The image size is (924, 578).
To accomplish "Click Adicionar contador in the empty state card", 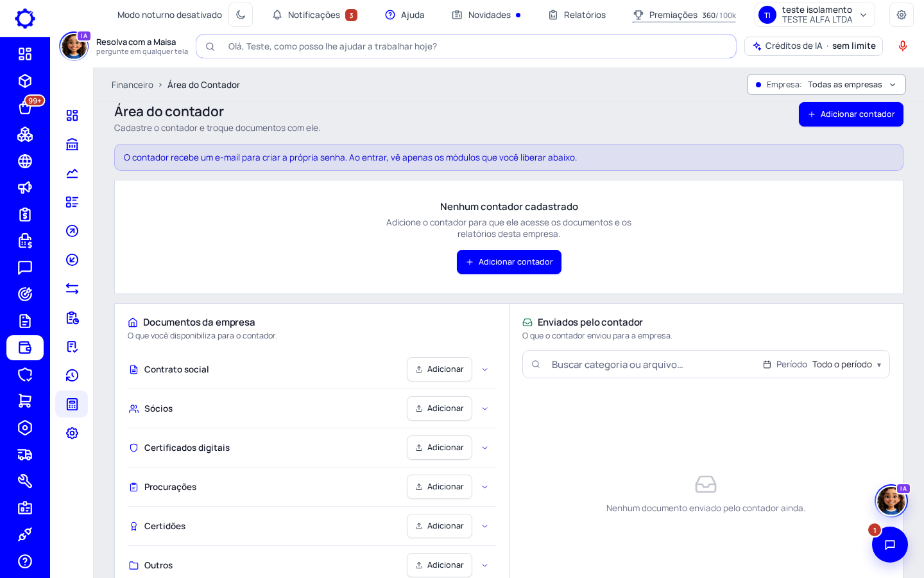I will tap(509, 262).
